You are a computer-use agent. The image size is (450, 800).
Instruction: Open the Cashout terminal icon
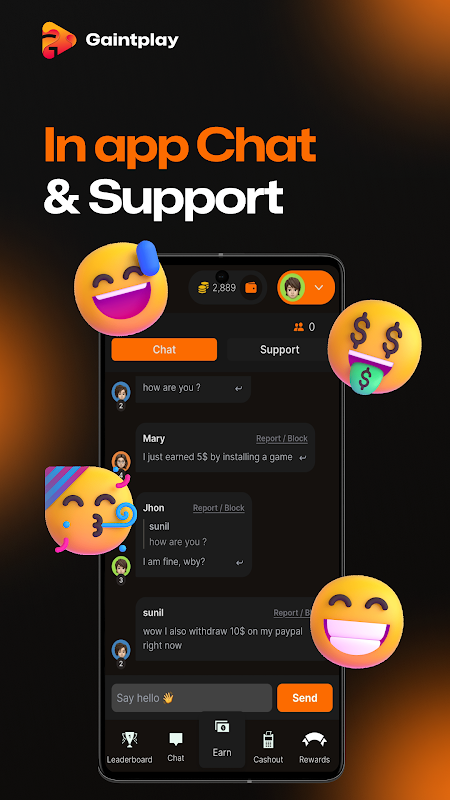(268, 739)
